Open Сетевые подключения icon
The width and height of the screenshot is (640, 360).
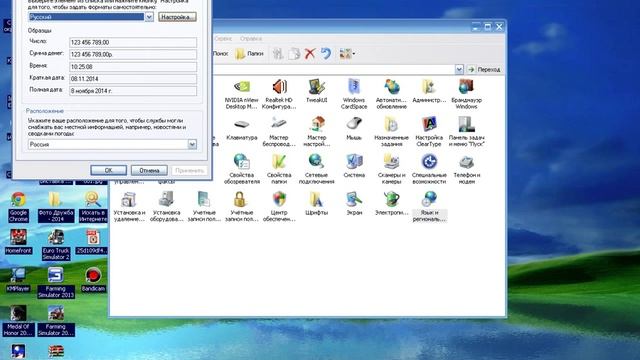tap(317, 169)
